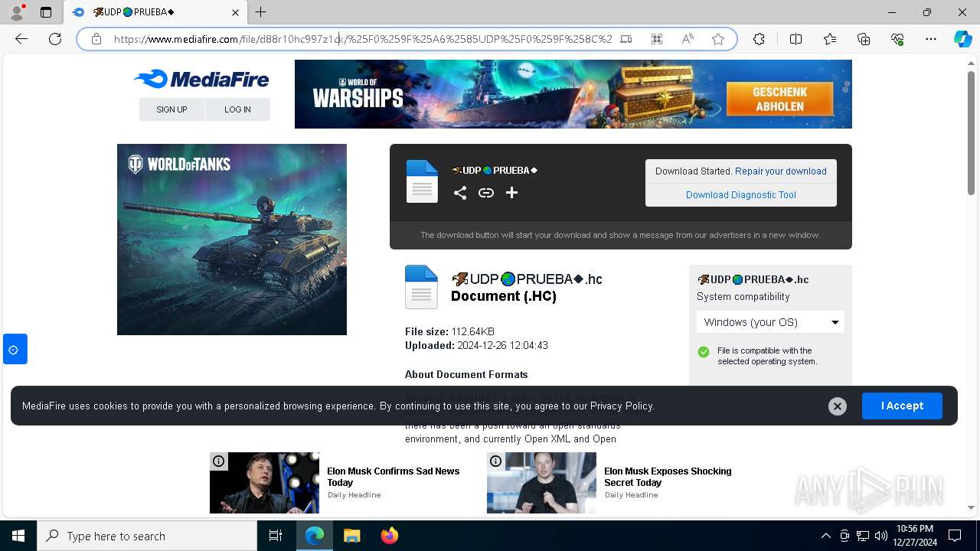980x551 pixels.
Task: Expand the System compatibility OS dropdown
Action: (x=770, y=322)
